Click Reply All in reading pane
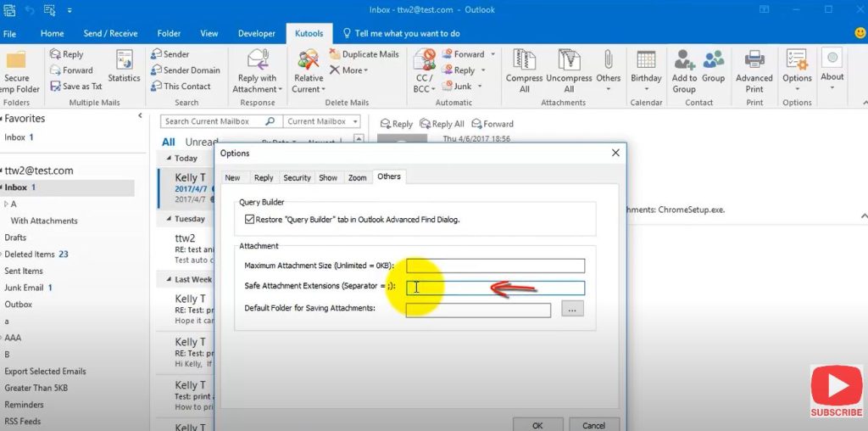This screenshot has width=868, height=431. 442,124
